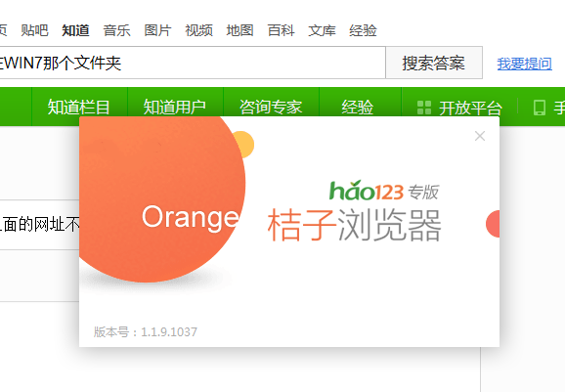This screenshot has width=565, height=392.
Task: Open the 视频 navigation link
Action: coord(198,30)
